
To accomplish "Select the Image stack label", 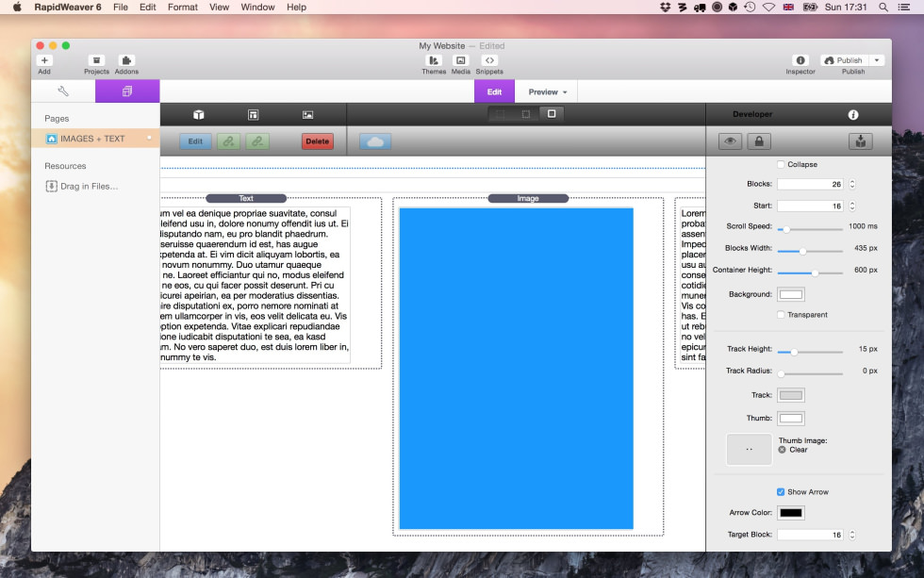I will 528,199.
